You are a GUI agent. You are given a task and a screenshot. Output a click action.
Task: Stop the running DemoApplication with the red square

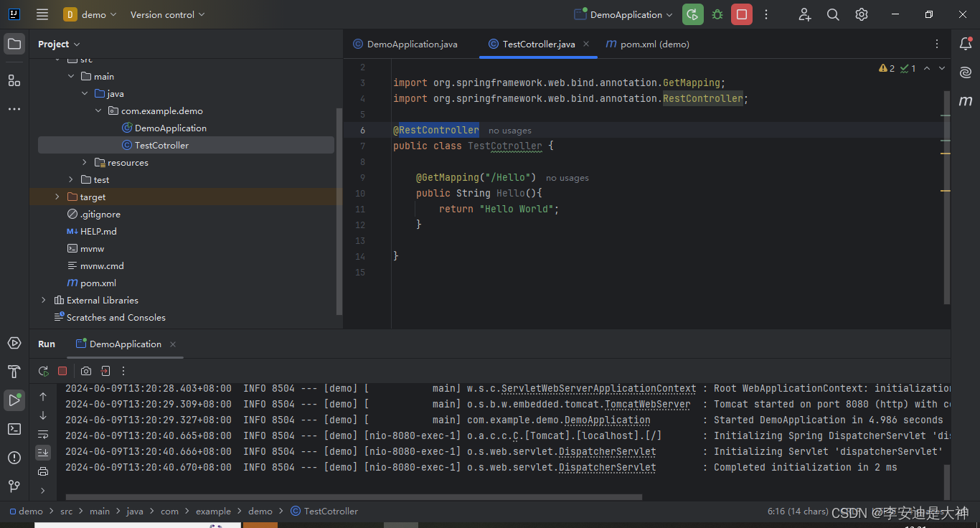tap(742, 14)
